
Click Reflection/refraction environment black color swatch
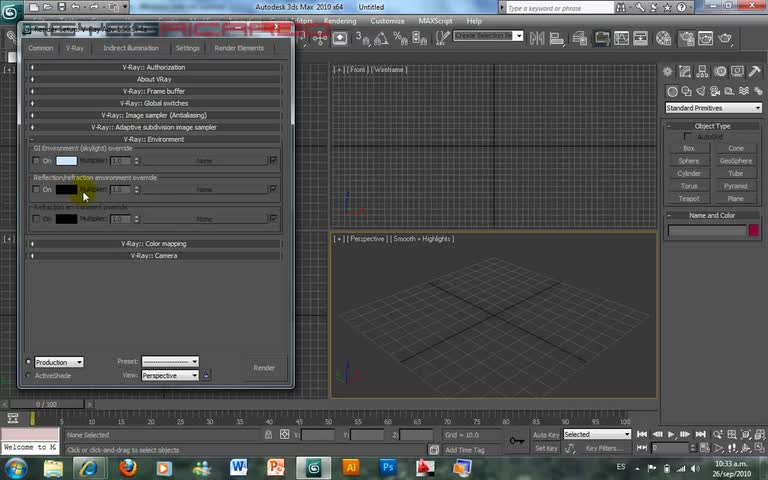[x=66, y=189]
